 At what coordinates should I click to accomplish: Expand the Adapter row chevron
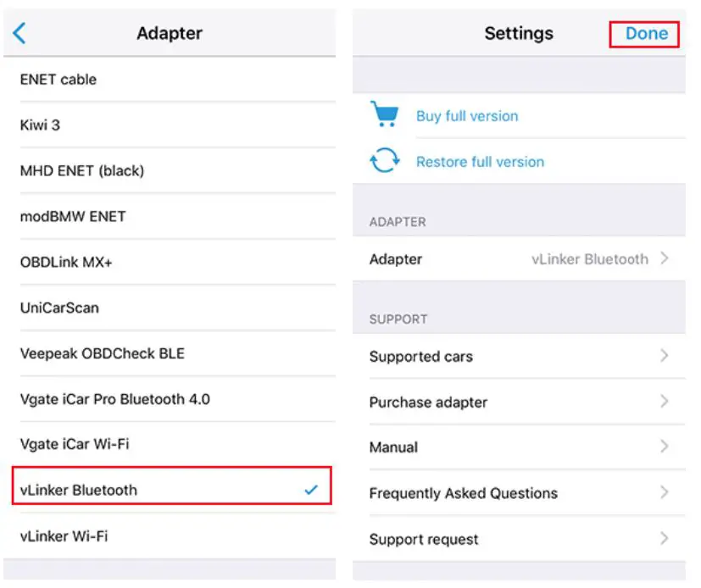[664, 259]
